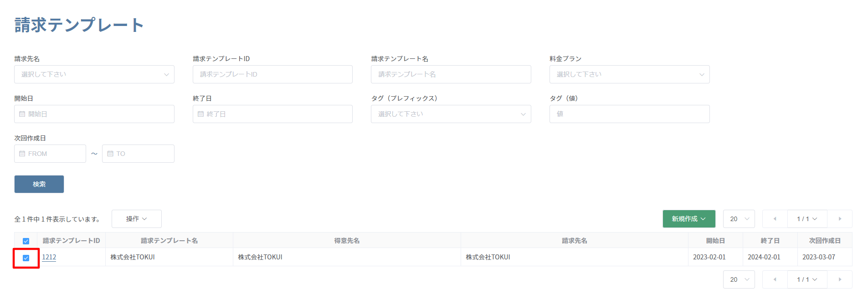Open the upper page-size 20 dropdown

point(739,219)
